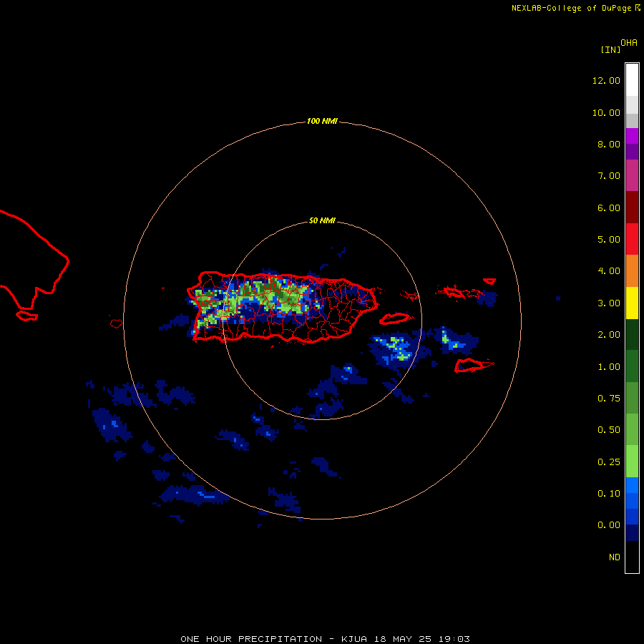Click the 3.00 legend value
This screenshot has height=644, width=644.
pyautogui.click(x=609, y=303)
